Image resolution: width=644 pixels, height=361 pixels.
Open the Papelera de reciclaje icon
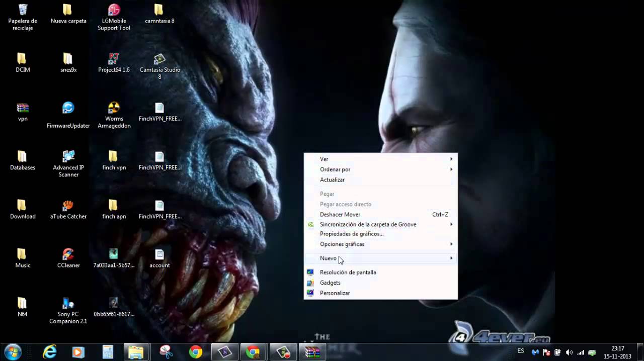coord(23,17)
